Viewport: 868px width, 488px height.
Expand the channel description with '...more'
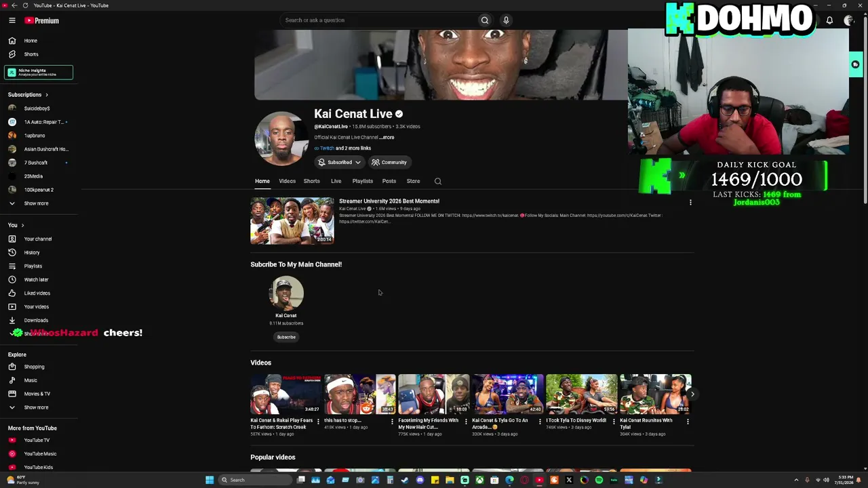point(387,138)
